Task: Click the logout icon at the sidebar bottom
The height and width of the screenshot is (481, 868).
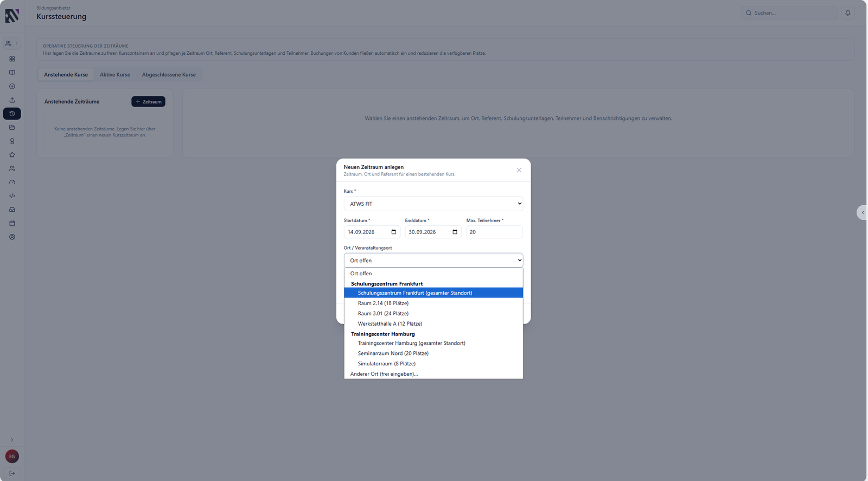Action: tap(12, 473)
